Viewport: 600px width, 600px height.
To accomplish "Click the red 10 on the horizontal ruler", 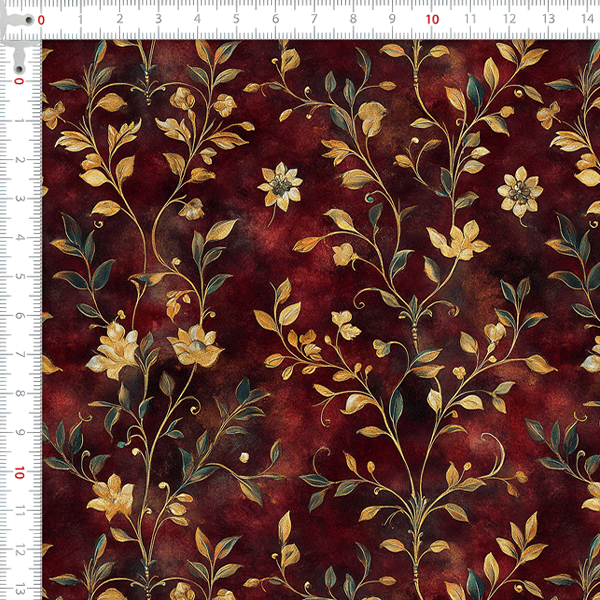I will [x=432, y=20].
